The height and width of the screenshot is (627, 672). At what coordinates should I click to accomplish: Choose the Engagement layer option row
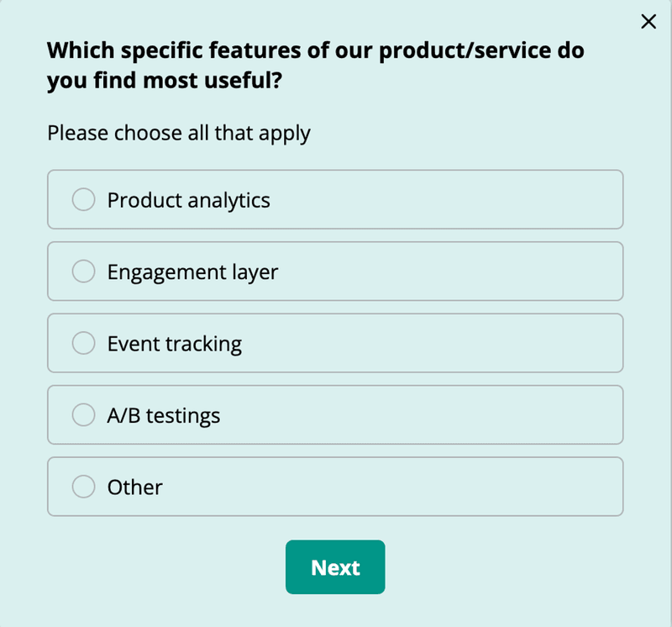pyautogui.click(x=335, y=271)
